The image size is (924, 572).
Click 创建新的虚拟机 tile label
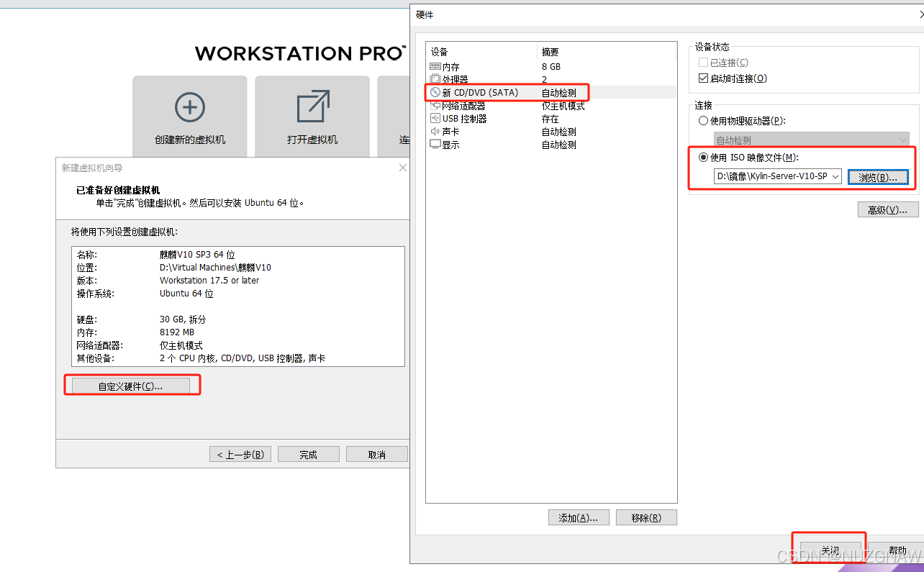190,140
